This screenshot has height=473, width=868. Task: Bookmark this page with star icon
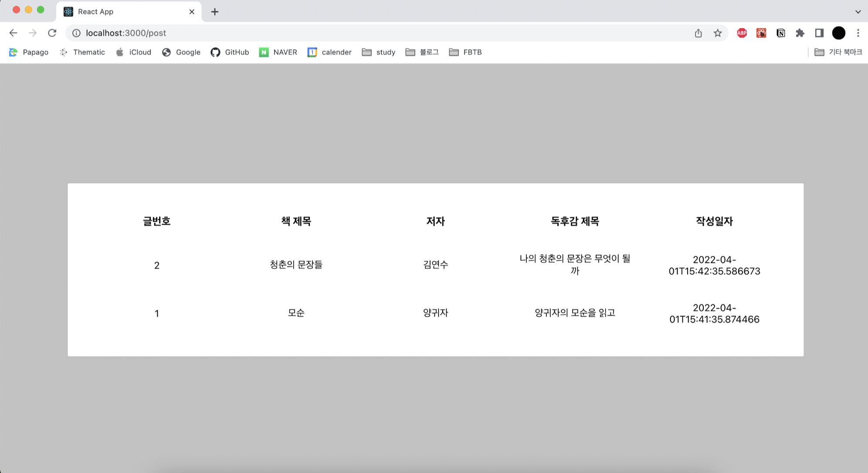[718, 33]
